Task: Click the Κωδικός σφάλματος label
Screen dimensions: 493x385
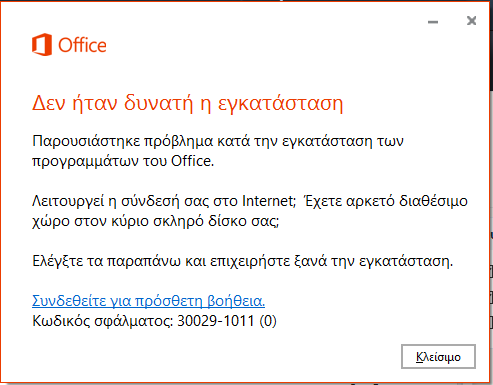Action: (103, 321)
